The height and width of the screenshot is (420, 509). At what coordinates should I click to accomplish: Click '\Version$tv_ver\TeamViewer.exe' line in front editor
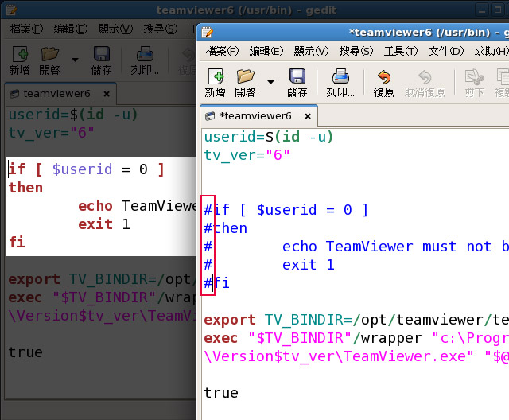[x=356, y=356]
